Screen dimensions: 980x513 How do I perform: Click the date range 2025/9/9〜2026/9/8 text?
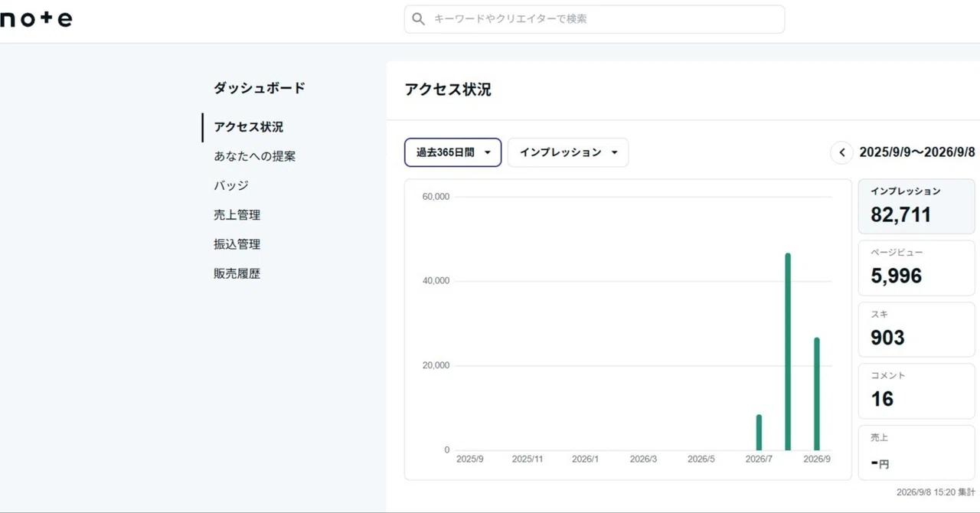[x=917, y=152]
